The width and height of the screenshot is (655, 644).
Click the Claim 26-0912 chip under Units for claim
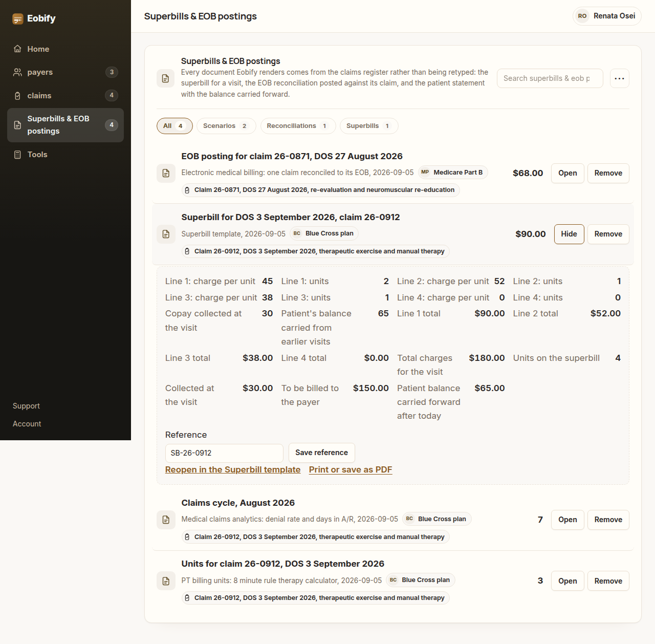(x=315, y=598)
